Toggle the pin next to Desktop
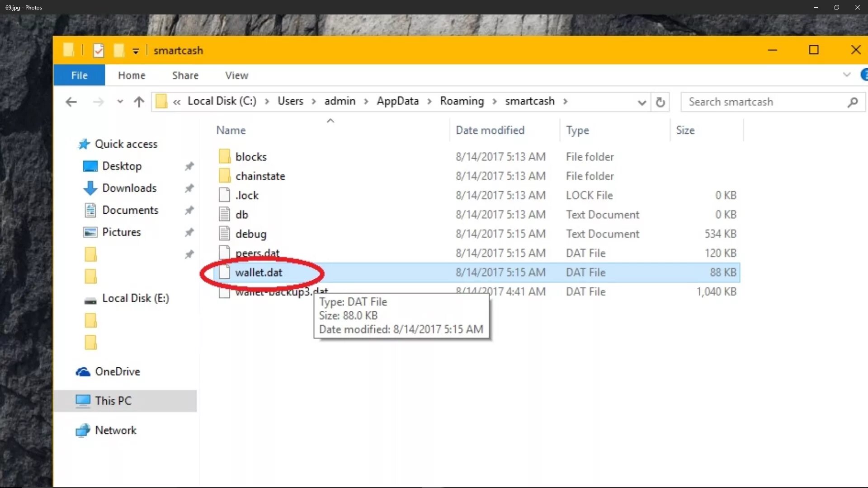 click(189, 166)
